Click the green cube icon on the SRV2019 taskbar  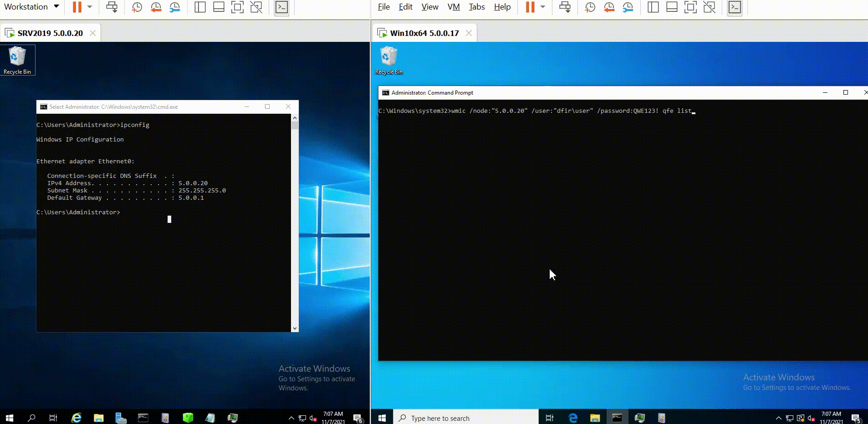click(188, 418)
